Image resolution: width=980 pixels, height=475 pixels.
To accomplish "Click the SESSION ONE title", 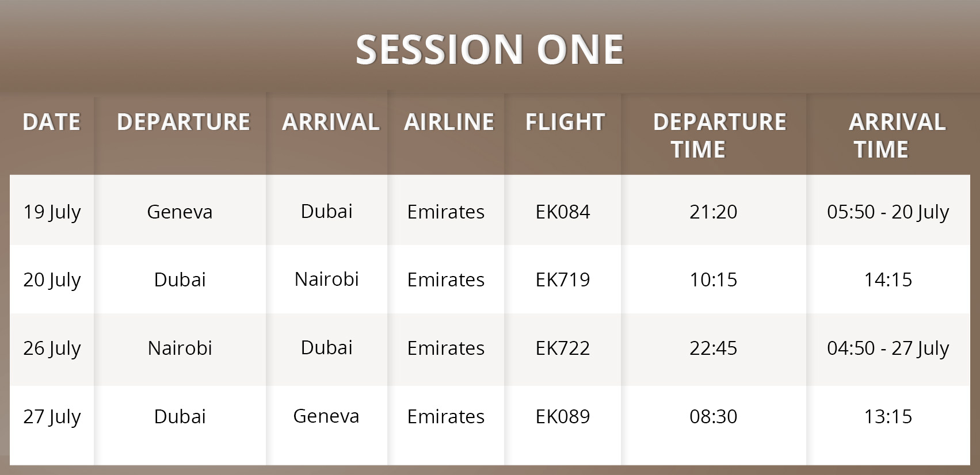I will [x=490, y=49].
